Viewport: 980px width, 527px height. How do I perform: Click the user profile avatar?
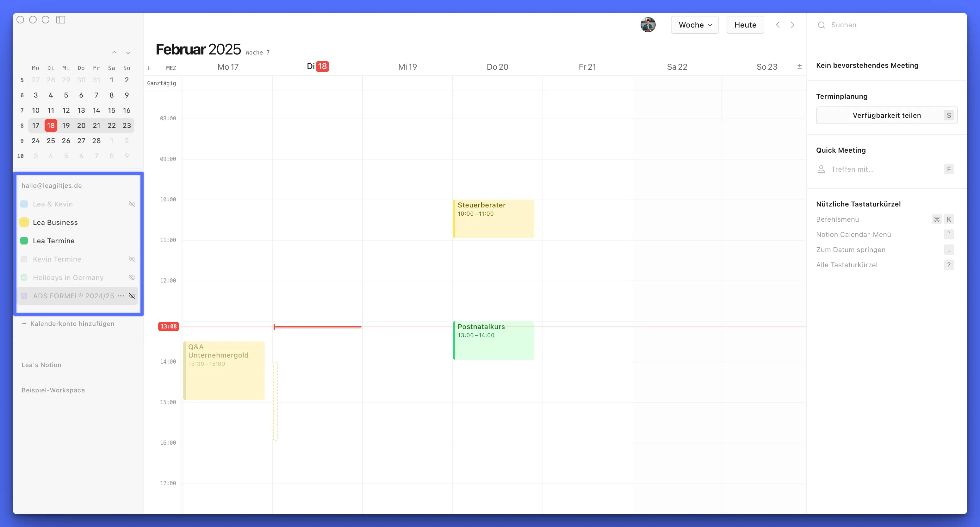(x=648, y=25)
